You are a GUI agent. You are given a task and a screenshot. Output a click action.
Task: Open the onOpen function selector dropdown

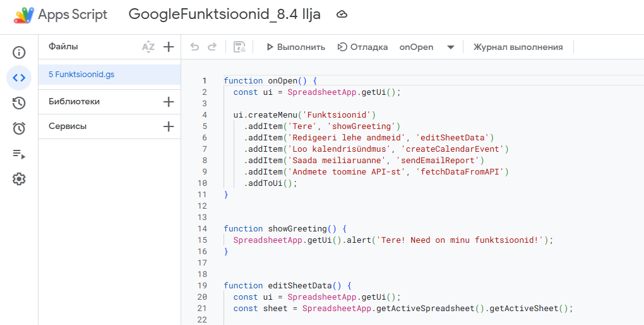pyautogui.click(x=426, y=47)
